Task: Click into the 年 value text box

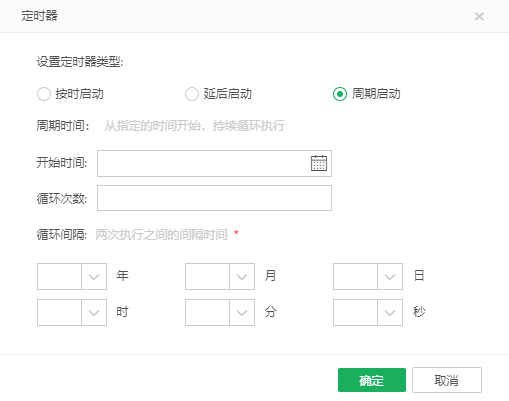Action: tap(59, 276)
